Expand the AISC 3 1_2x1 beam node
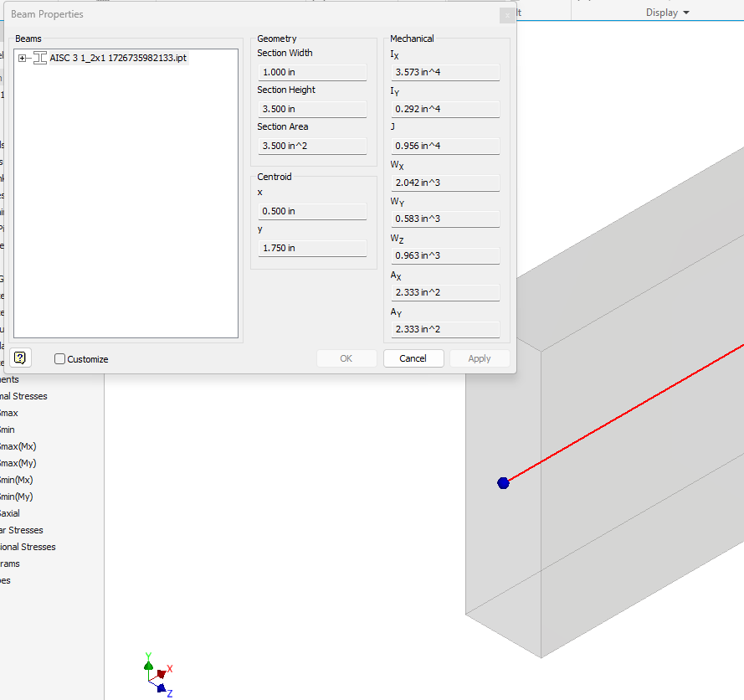Screen dimensions: 744x700 [23, 58]
